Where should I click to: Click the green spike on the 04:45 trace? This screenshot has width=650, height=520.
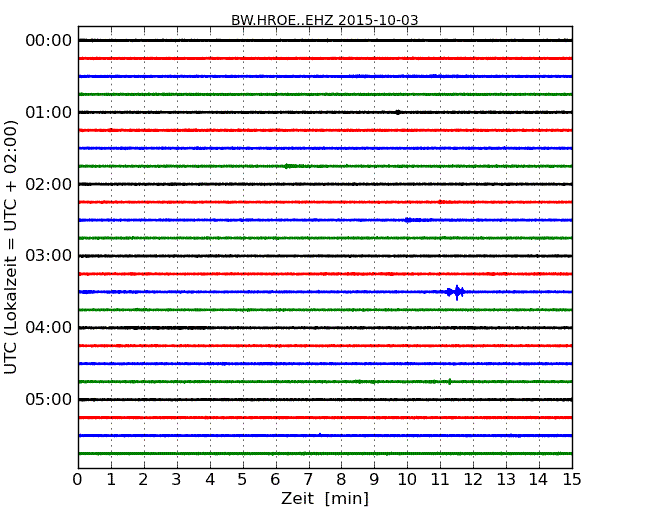click(x=450, y=381)
